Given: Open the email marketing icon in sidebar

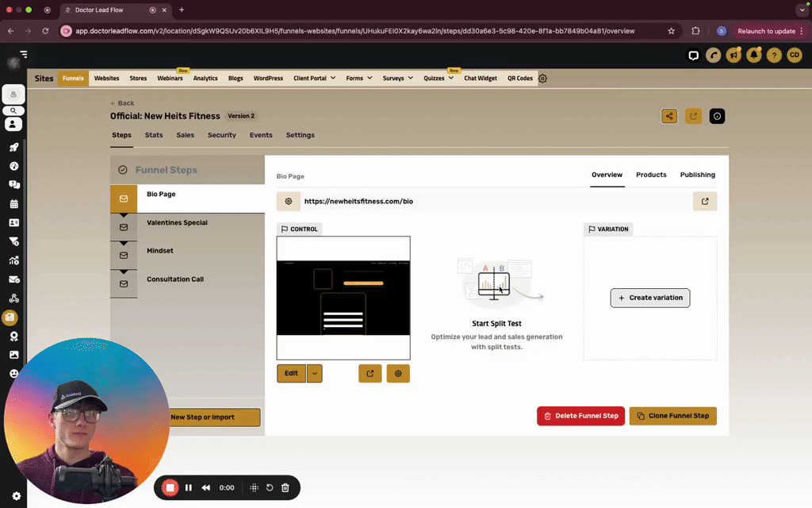Looking at the screenshot, I should 14,279.
